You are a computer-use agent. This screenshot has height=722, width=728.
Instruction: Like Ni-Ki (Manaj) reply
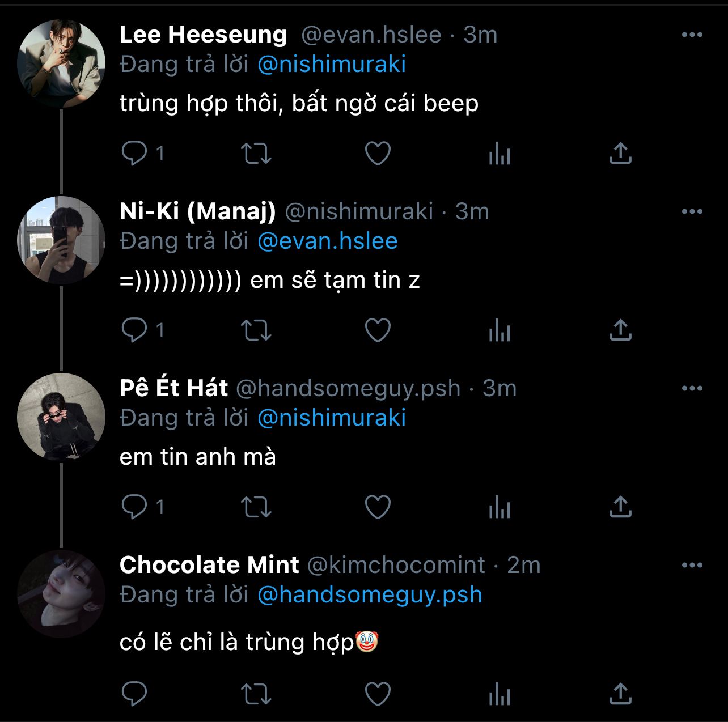pyautogui.click(x=378, y=330)
